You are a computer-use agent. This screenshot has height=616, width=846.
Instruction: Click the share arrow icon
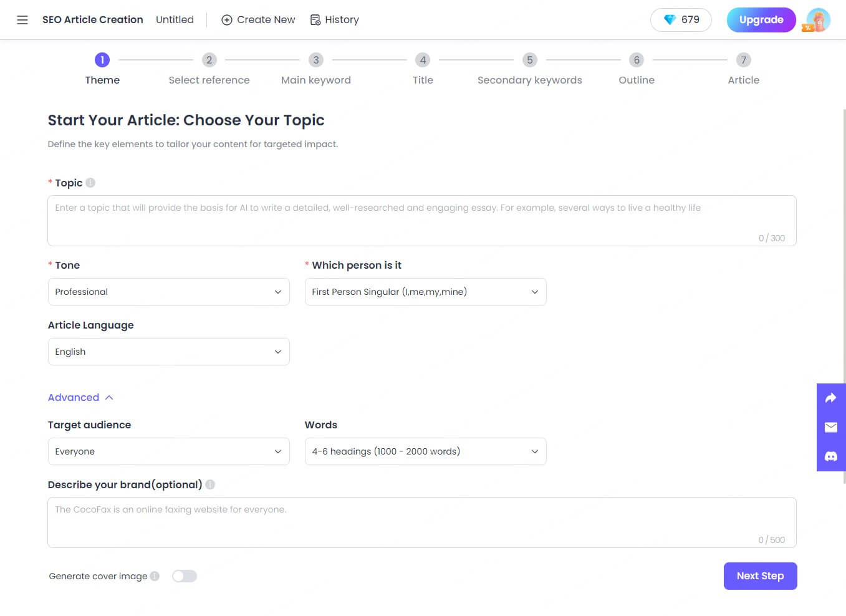coord(830,398)
